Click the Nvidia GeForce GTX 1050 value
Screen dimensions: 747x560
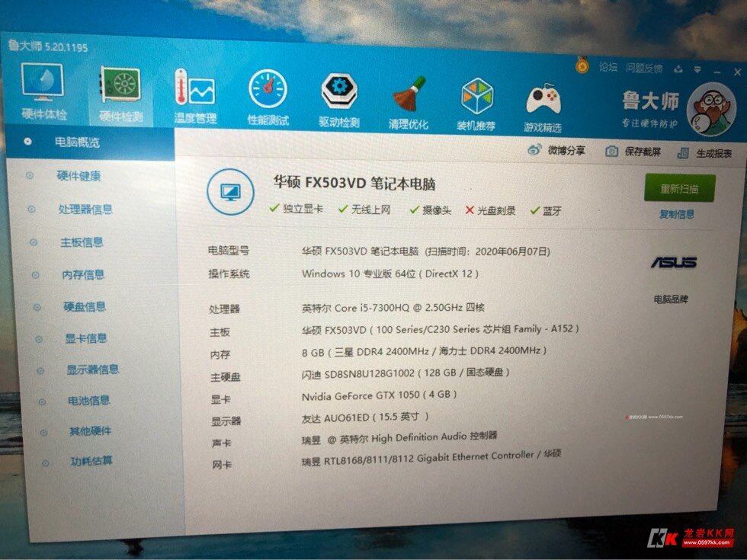tap(380, 395)
